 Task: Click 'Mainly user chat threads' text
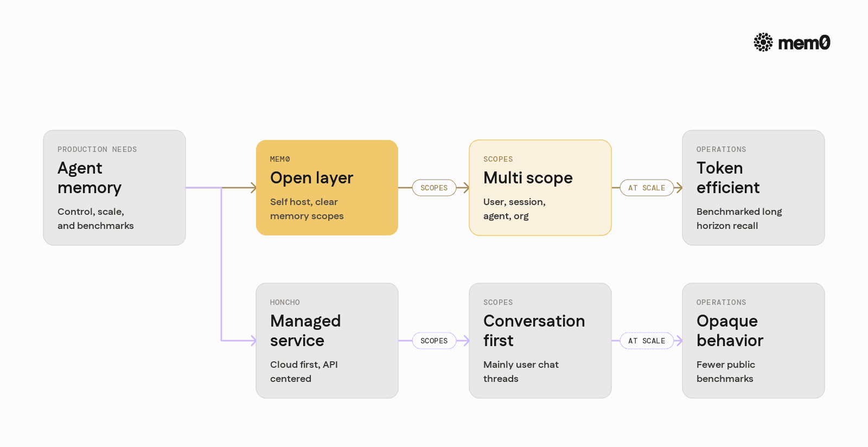coord(521,372)
